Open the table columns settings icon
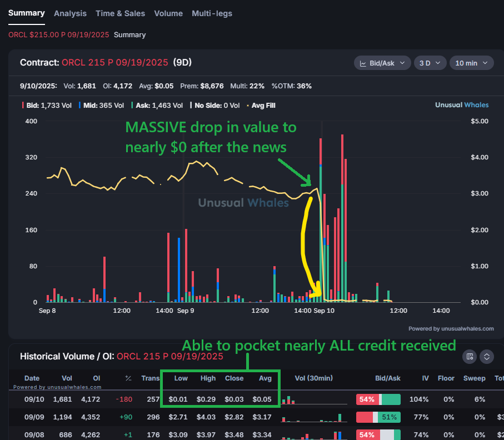The height and width of the screenshot is (440, 504). coord(470,357)
